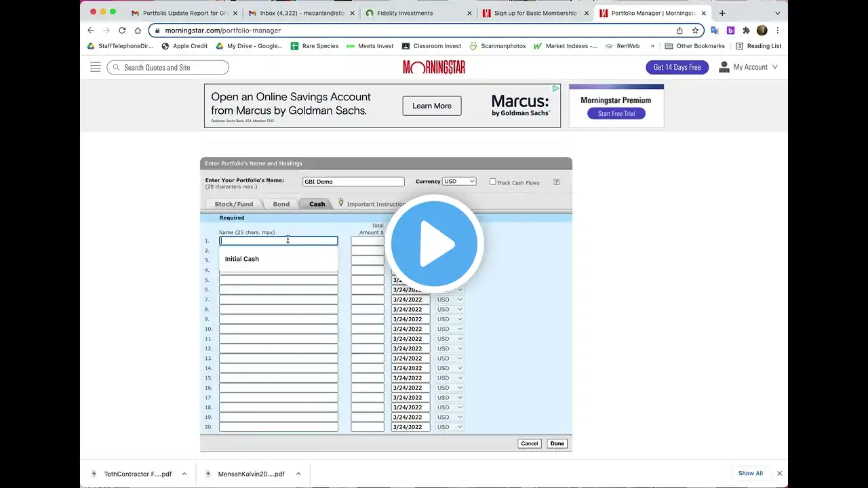Open the row 10 USD currency dropdown
This screenshot has width=868, height=488.
point(450,329)
